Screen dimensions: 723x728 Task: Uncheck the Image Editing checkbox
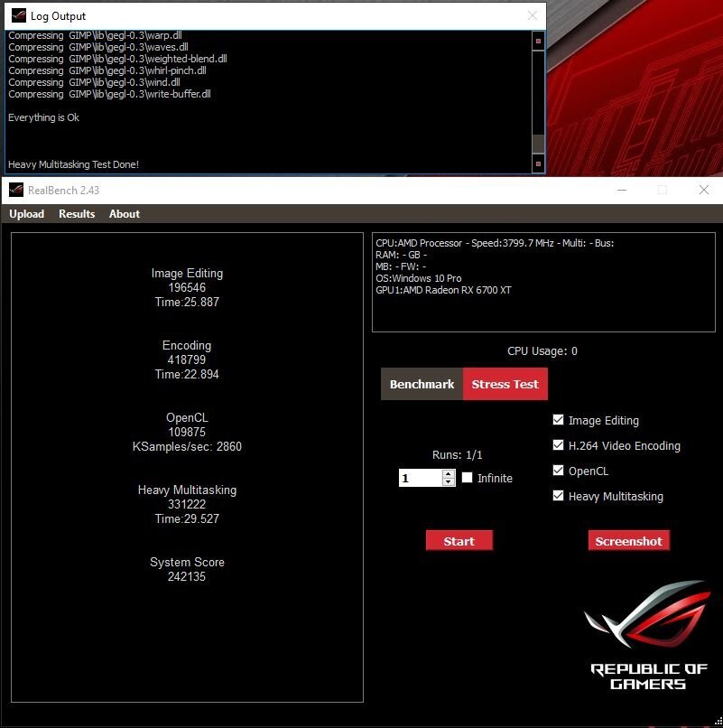[x=558, y=420]
